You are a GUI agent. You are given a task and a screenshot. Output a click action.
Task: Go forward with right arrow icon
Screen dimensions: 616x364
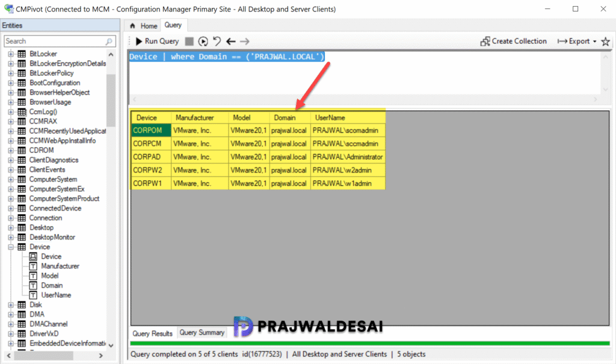(245, 42)
